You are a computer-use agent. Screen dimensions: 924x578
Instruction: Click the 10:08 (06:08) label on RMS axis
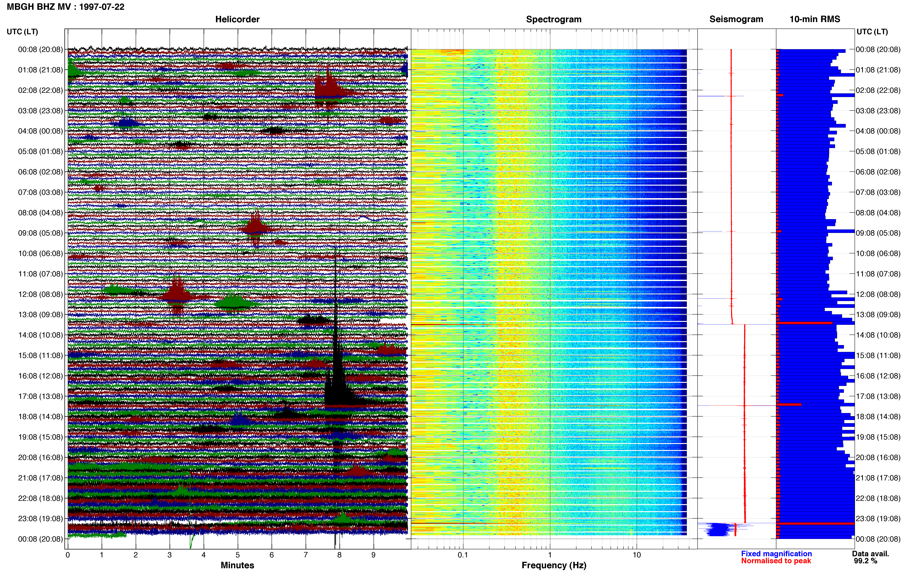[878, 253]
